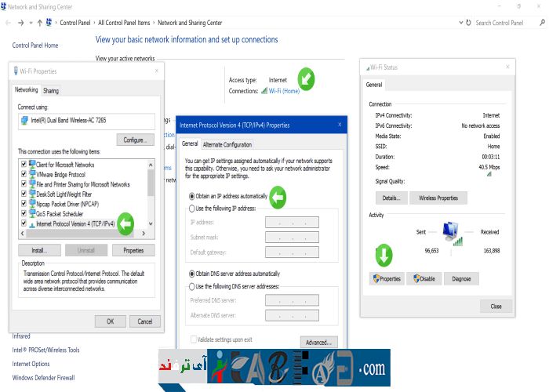This screenshot has width=549, height=392.
Task: Toggle the QoS Packet Scheduler checkbox
Action: (23, 213)
